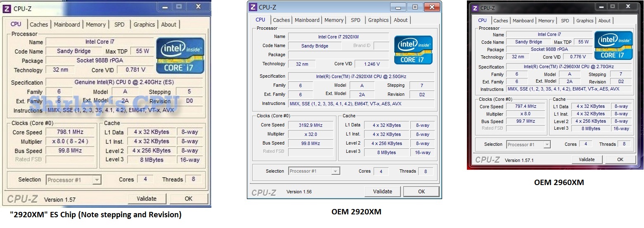Click Multiplier value 'x 32.0' in middle window

coord(311,134)
